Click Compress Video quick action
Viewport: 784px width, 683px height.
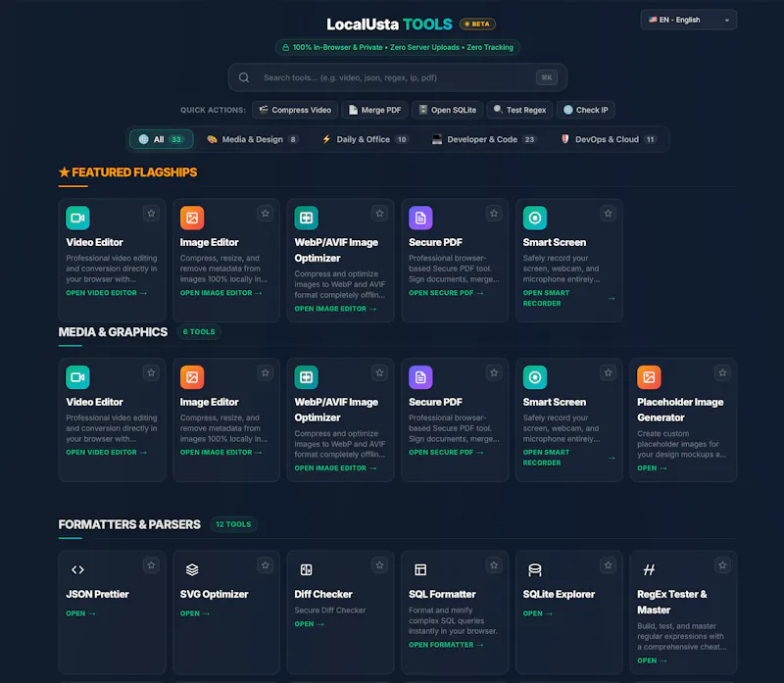tap(295, 110)
